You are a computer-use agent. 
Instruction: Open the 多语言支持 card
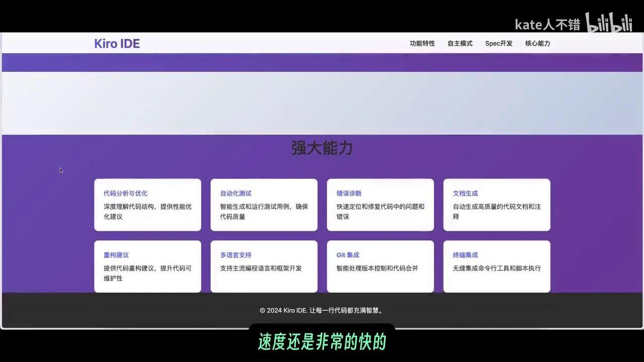click(x=264, y=266)
